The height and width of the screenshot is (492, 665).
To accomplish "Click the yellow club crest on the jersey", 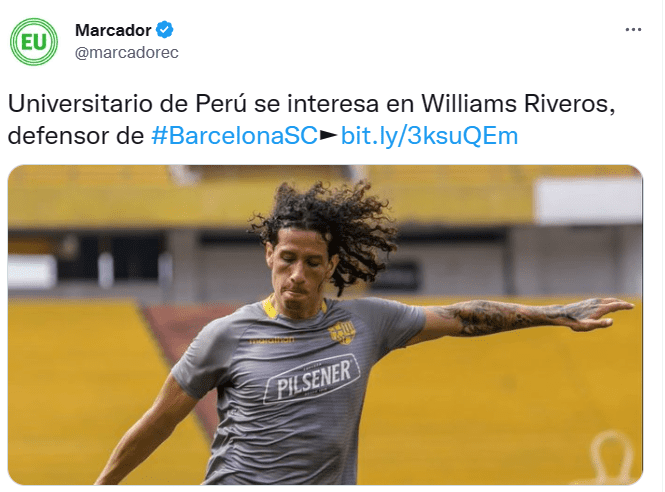I will pyautogui.click(x=342, y=332).
